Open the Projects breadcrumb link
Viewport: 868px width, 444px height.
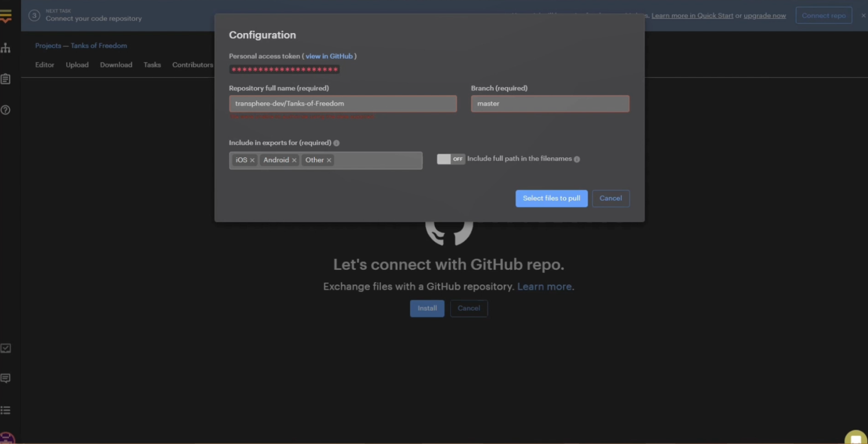[48, 46]
